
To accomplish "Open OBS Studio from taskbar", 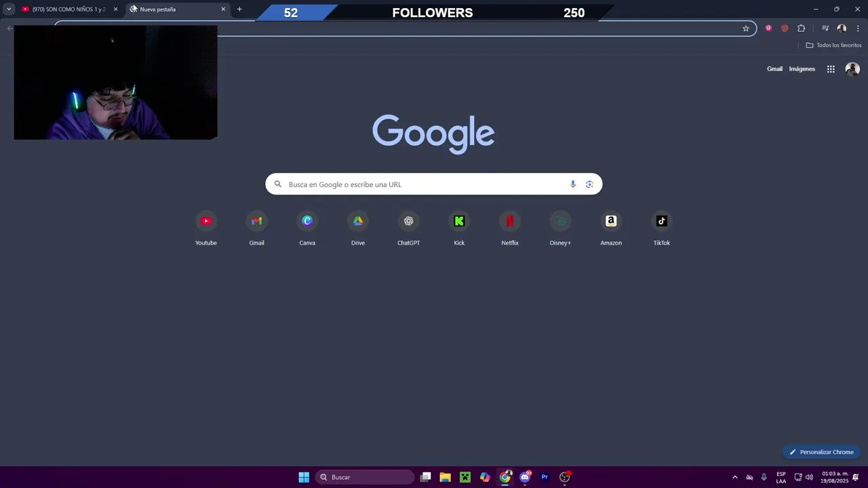I will [565, 477].
